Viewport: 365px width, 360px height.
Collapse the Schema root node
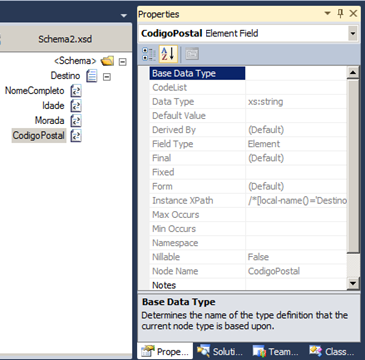click(x=123, y=62)
